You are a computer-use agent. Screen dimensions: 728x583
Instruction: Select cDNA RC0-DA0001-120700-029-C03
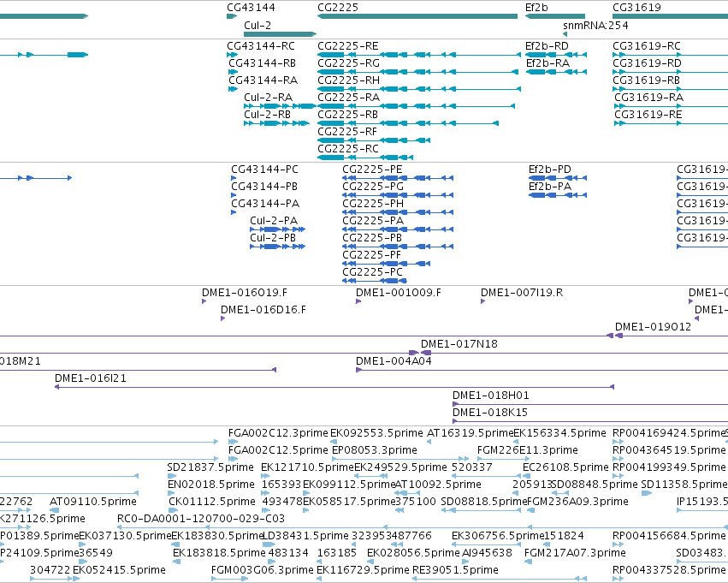point(201,520)
